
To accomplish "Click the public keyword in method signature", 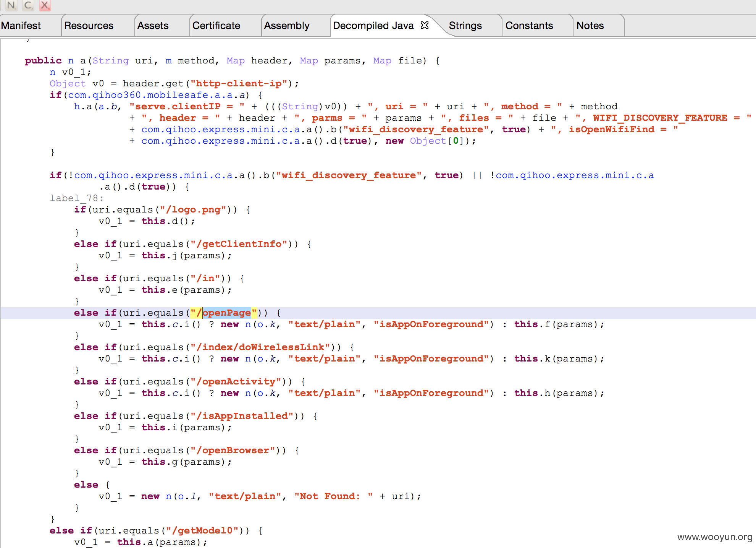I will coord(43,61).
